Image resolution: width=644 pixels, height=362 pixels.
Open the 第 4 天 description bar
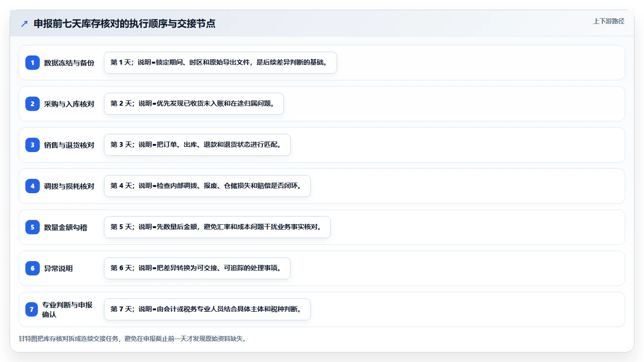[207, 186]
